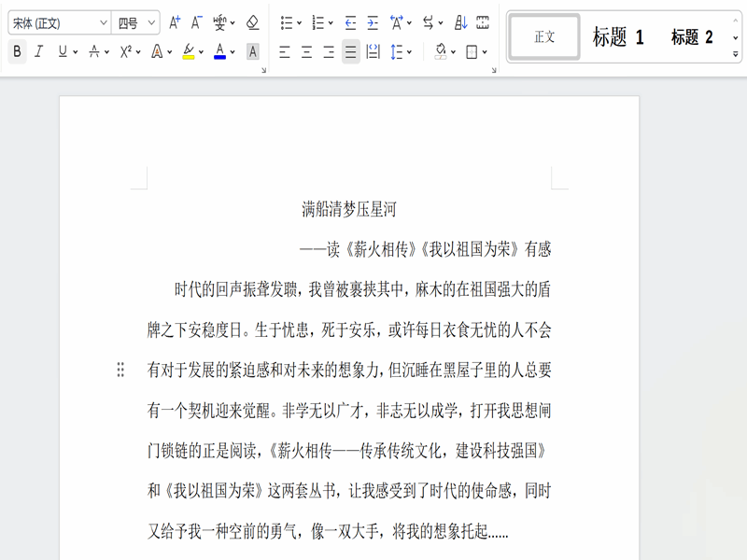The width and height of the screenshot is (747, 560).
Task: Open shading color dropdown arrow
Action: 453,52
